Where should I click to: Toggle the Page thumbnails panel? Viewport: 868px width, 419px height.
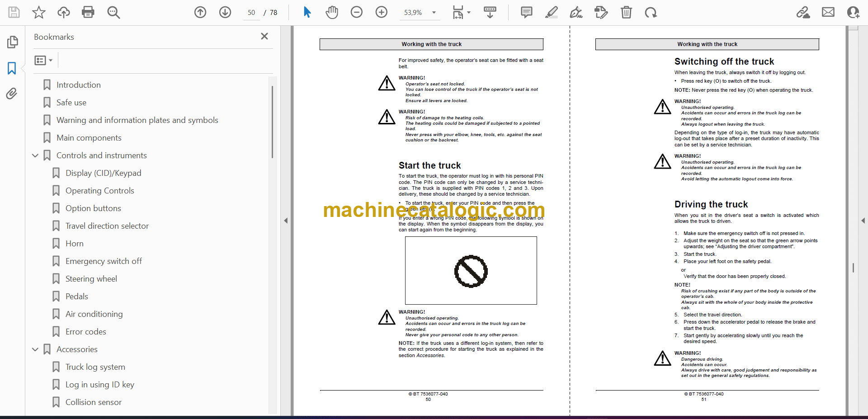[x=12, y=42]
